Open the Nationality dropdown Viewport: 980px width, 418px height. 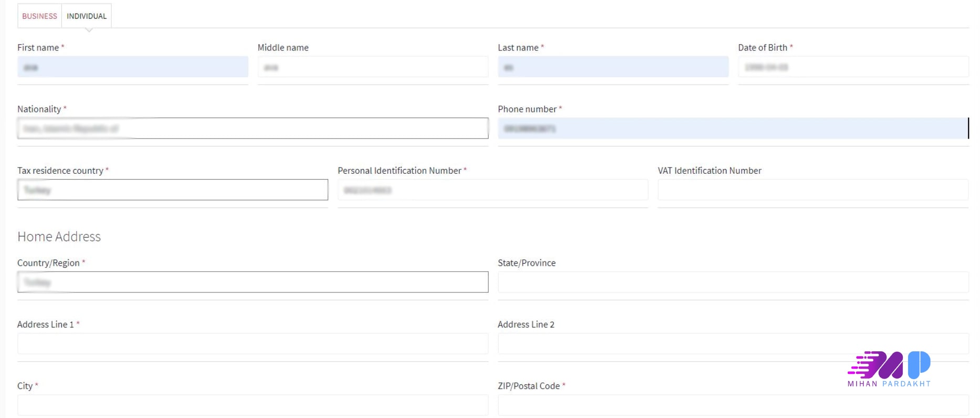point(252,129)
